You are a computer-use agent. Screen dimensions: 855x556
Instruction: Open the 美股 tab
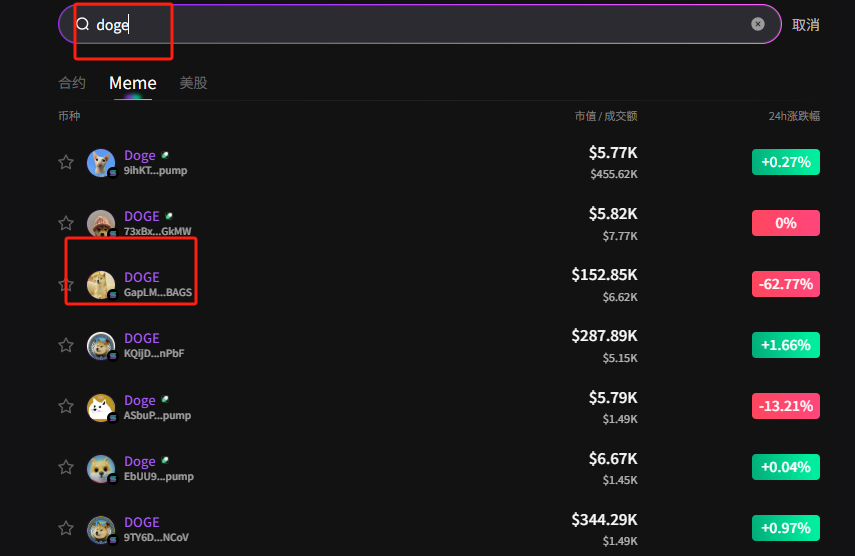(x=194, y=83)
